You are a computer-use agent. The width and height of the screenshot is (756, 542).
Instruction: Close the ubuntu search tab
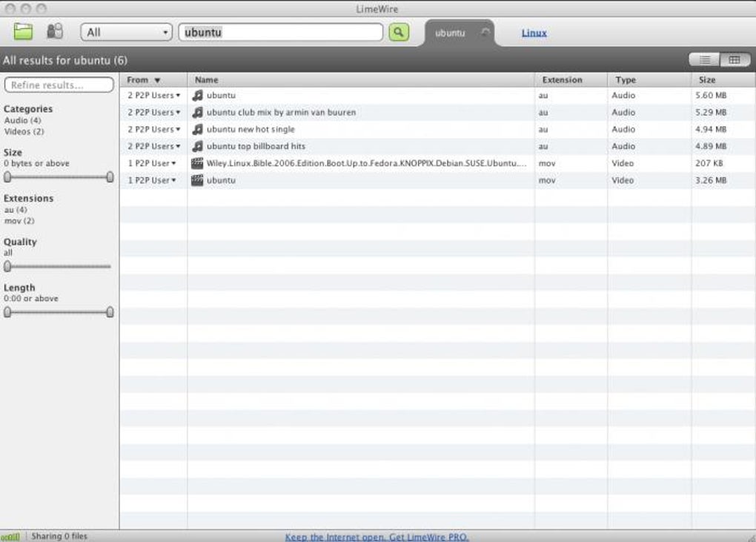485,33
